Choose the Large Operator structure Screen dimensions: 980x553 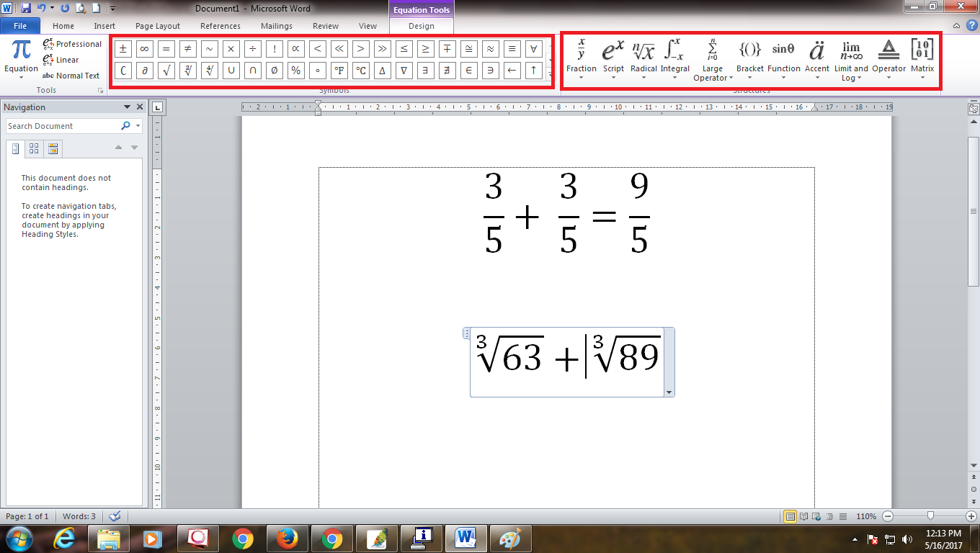712,58
